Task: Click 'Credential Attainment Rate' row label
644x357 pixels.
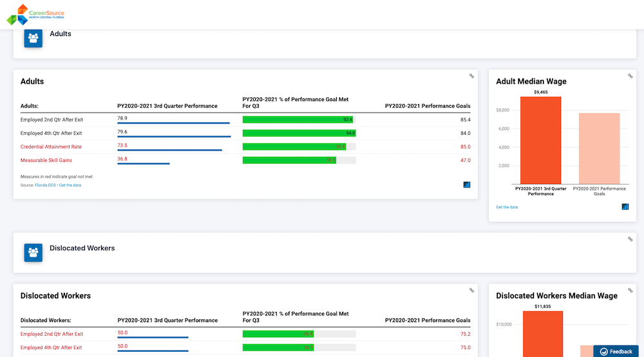Action: click(51, 147)
